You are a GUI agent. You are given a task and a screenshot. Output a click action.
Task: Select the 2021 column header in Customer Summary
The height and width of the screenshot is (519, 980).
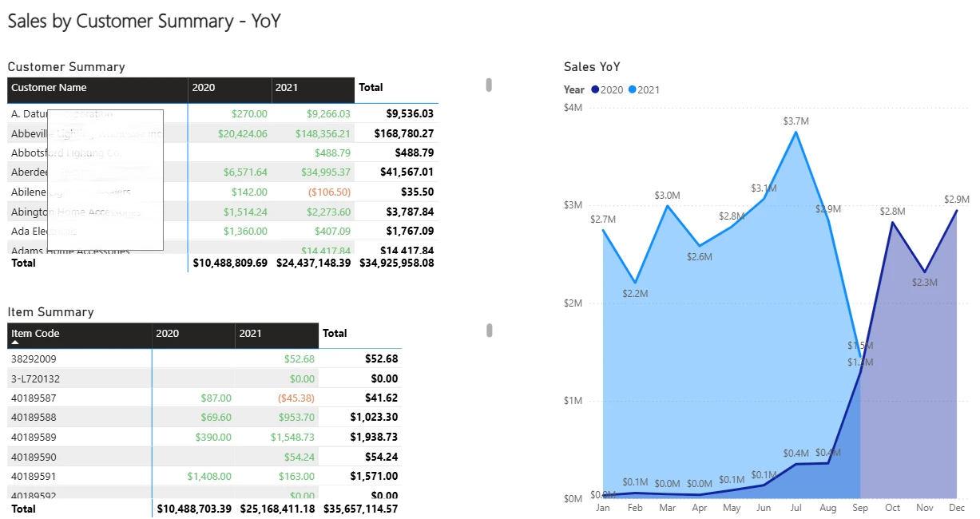point(286,88)
